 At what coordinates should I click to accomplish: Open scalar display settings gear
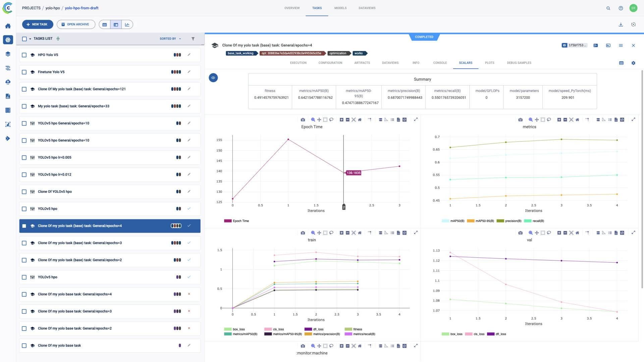[633, 63]
